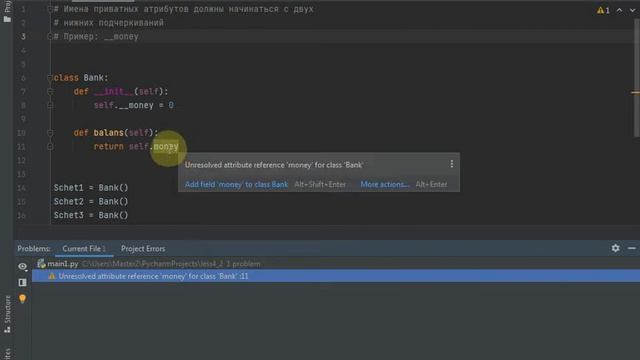This screenshot has width=640, height=360.
Task: Click the lightbulb quick-fix icon
Action: (x=22, y=298)
